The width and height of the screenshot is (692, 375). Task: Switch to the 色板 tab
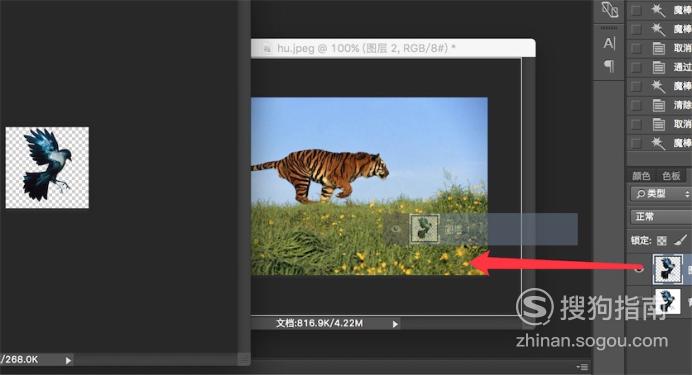671,176
